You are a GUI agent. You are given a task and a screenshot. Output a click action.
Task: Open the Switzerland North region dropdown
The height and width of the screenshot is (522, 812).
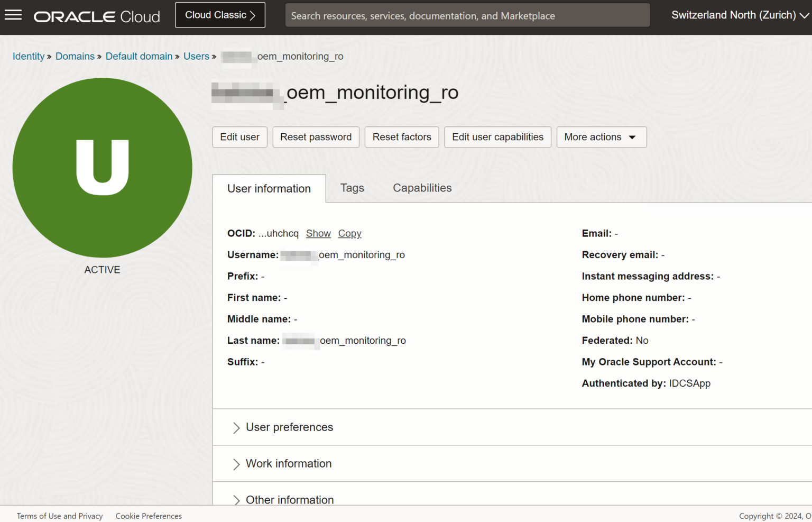pos(740,15)
